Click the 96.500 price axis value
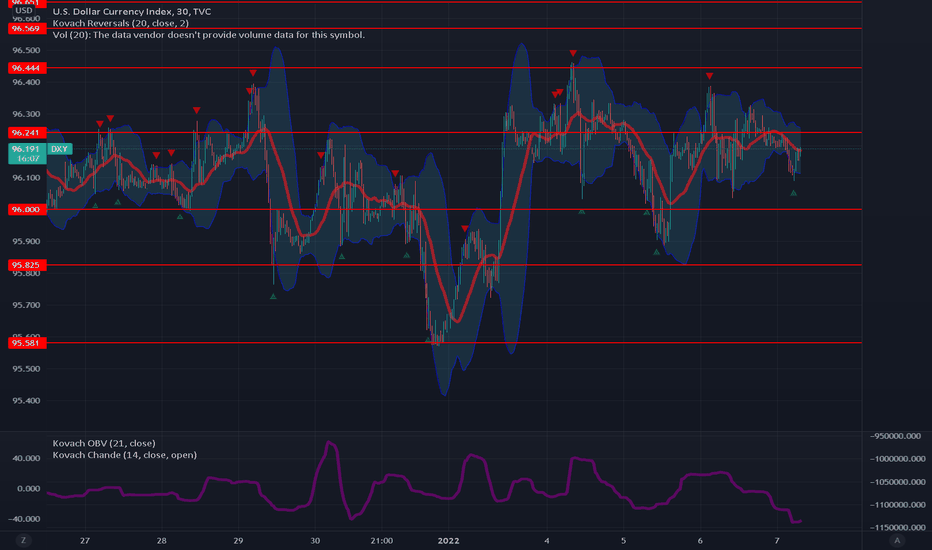Screen dimensions: 932x550 pos(26,51)
